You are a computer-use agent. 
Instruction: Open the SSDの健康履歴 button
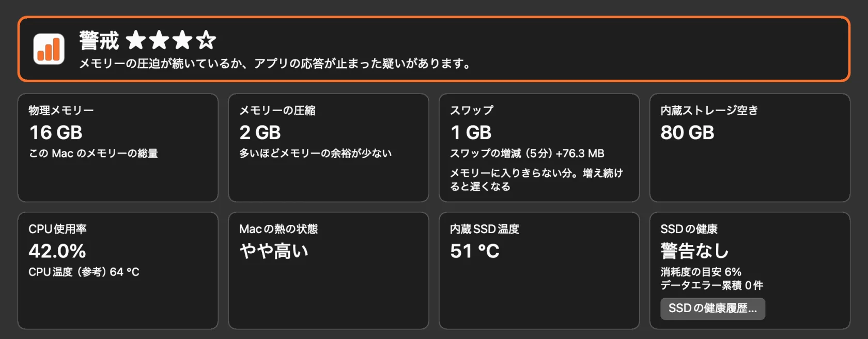point(712,309)
